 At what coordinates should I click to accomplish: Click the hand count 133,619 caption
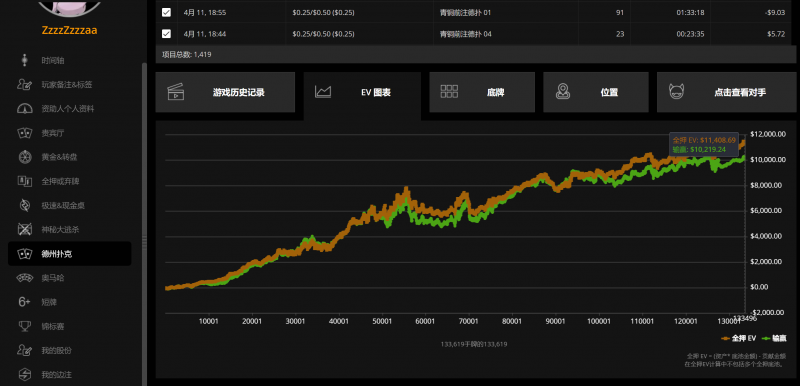474,344
